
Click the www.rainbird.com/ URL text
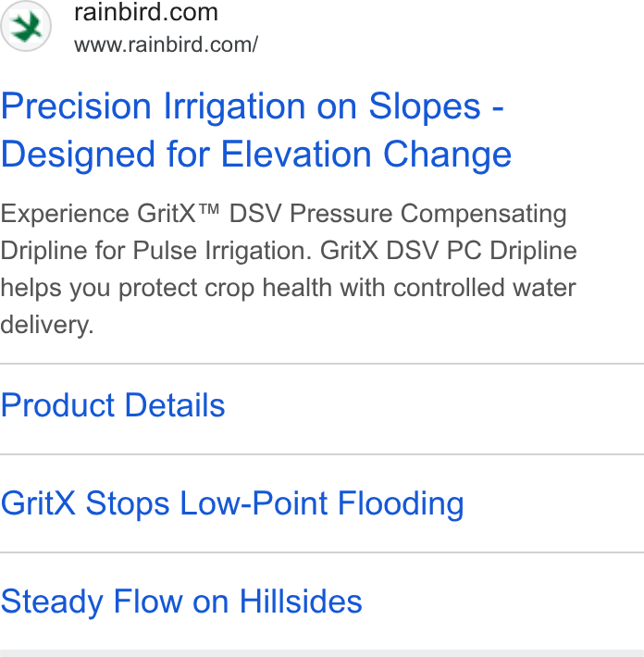(166, 44)
